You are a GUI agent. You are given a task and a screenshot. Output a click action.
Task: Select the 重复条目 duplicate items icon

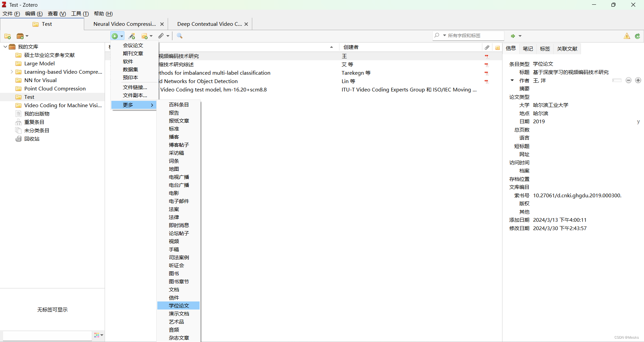(x=18, y=122)
